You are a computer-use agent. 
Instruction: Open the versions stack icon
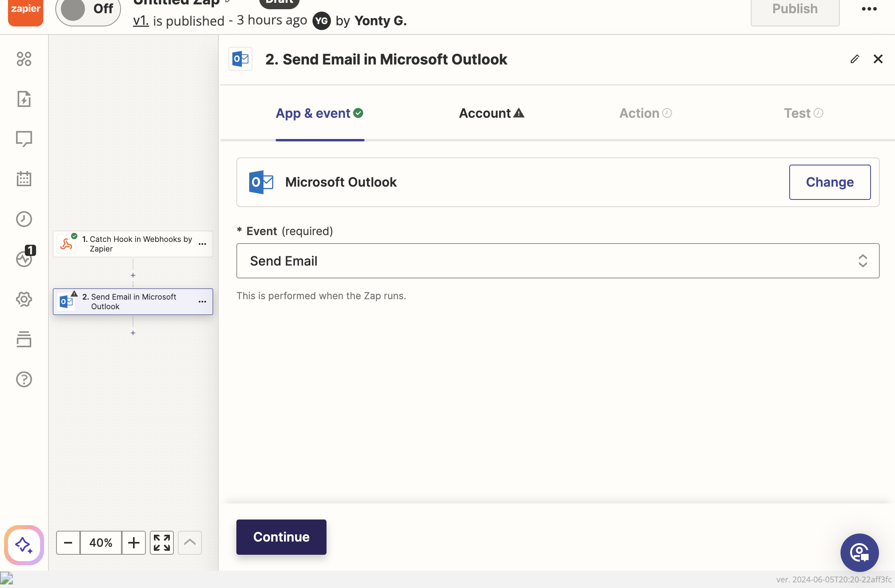pos(24,339)
